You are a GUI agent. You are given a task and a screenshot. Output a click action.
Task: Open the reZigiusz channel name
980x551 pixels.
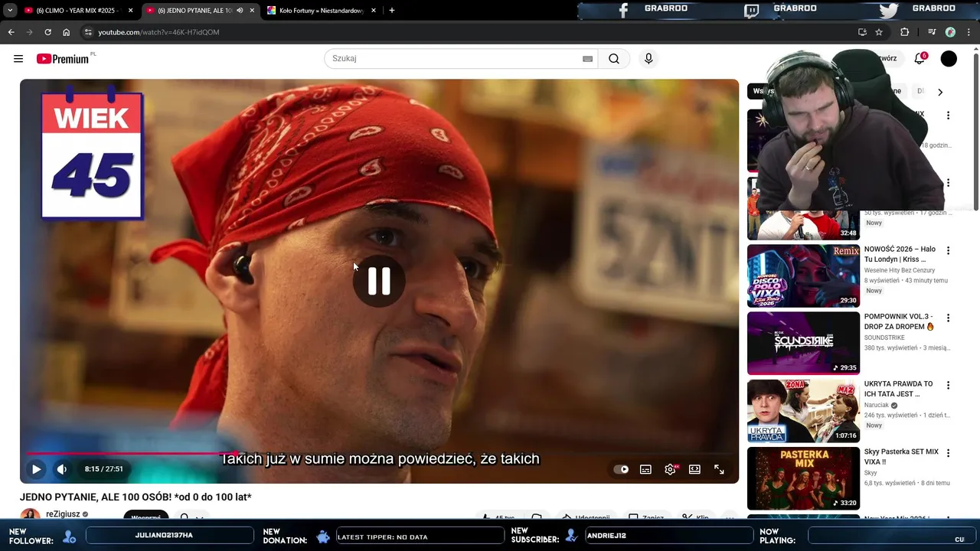pos(63,514)
